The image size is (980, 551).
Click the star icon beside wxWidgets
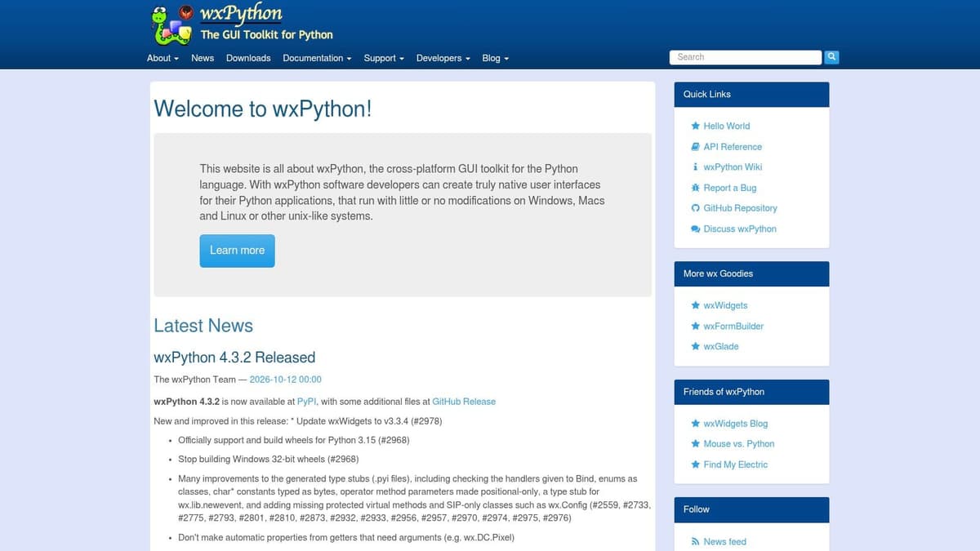click(x=696, y=305)
